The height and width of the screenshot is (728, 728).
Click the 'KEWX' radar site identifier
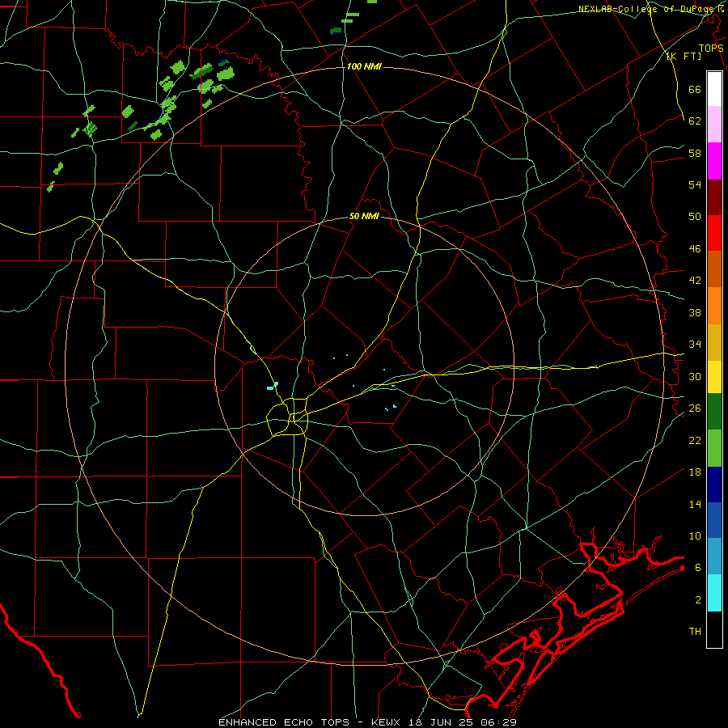[387, 722]
